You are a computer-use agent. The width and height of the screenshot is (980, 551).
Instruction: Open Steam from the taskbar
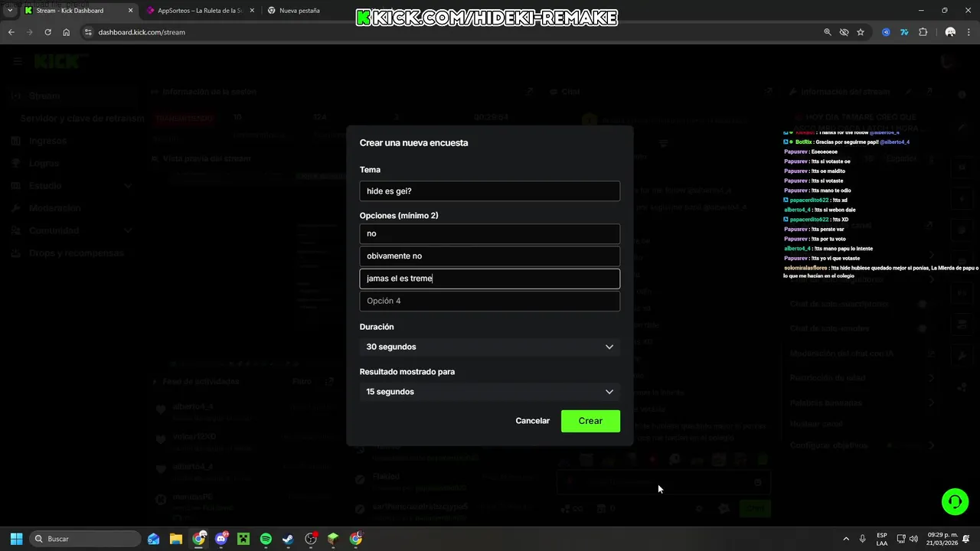[x=288, y=539]
